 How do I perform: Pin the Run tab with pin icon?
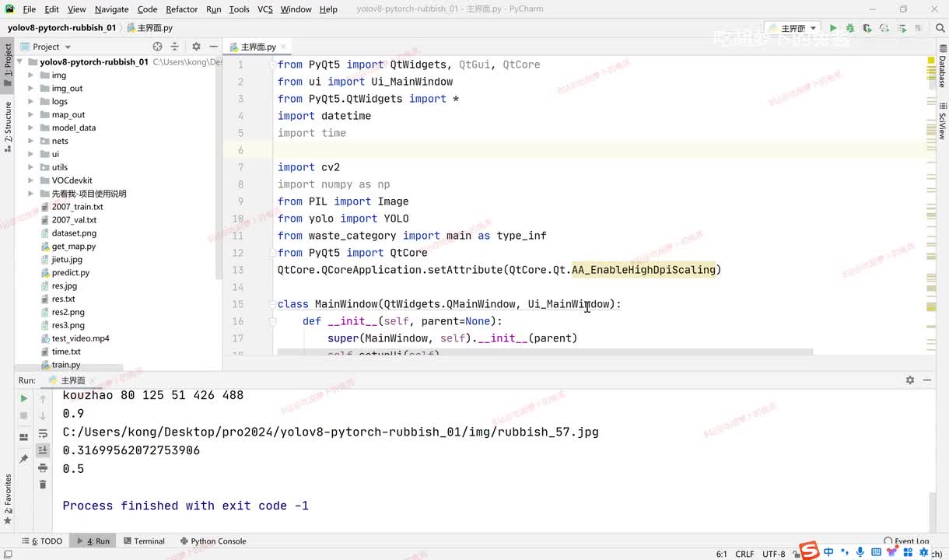pos(23,459)
